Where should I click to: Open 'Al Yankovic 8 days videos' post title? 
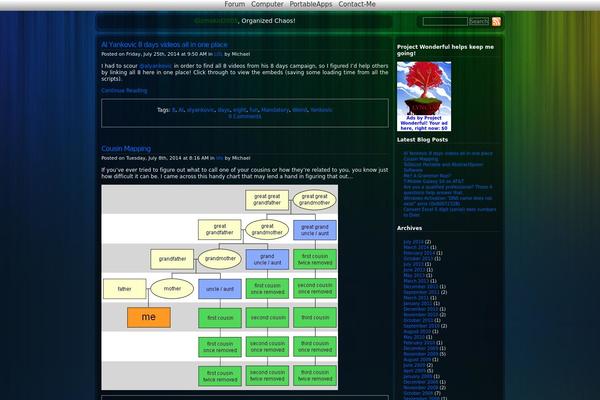click(x=164, y=45)
